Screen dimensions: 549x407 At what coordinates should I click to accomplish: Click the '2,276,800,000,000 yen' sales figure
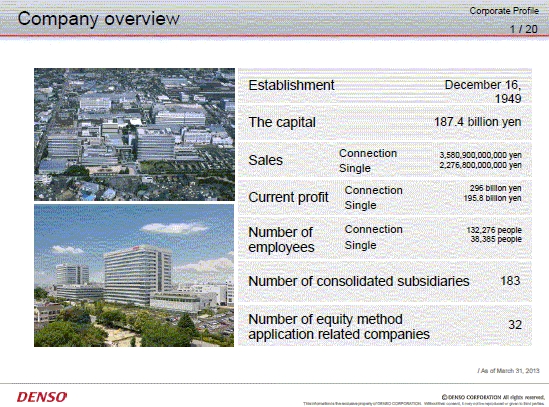pos(480,165)
